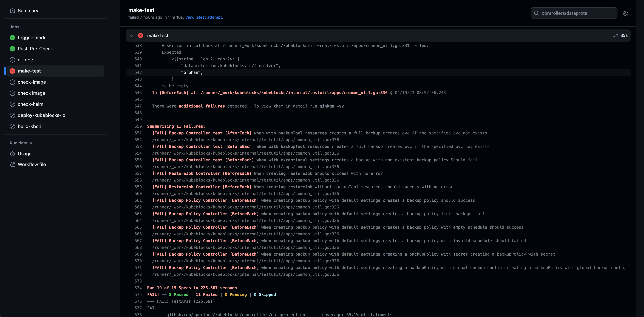Click the skipped icon beside build-kbcli

click(12, 127)
